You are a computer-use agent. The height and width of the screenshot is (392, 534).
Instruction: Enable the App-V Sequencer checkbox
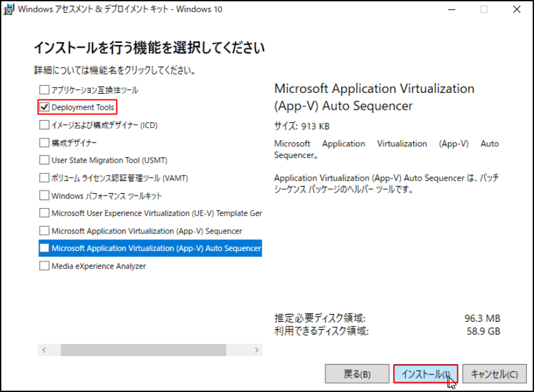pos(44,230)
